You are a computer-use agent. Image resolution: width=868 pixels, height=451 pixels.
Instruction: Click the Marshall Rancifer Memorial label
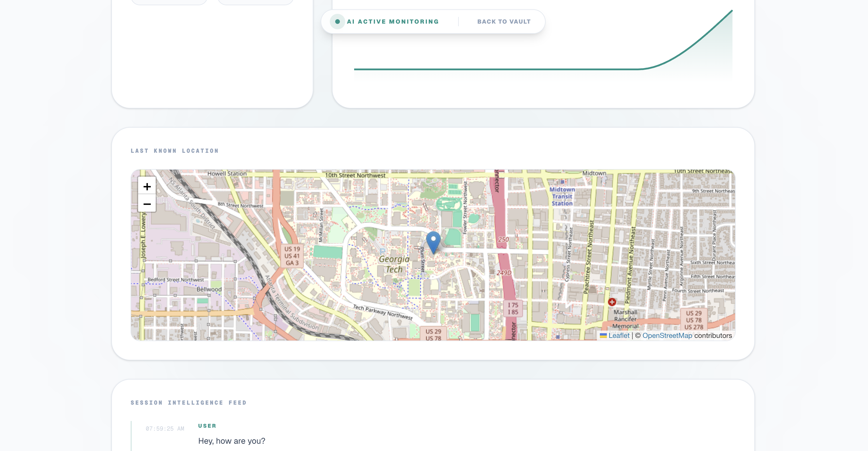click(625, 319)
